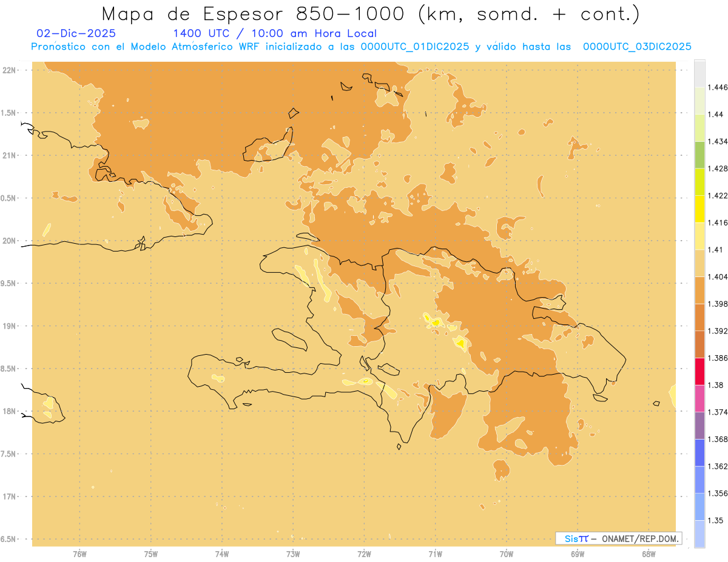
Task: Click the colorbar value 1.422
Action: coord(718,195)
